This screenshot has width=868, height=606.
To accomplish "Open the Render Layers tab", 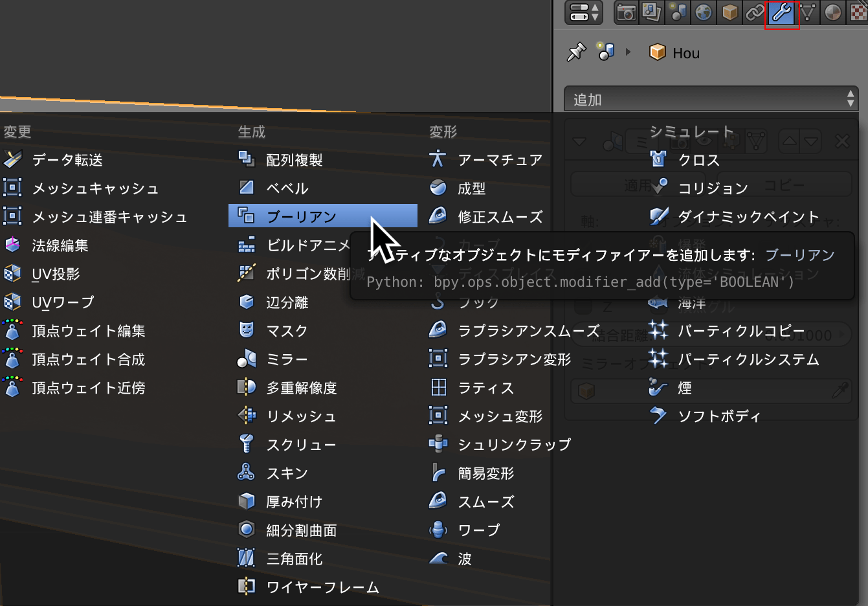I will tap(651, 12).
